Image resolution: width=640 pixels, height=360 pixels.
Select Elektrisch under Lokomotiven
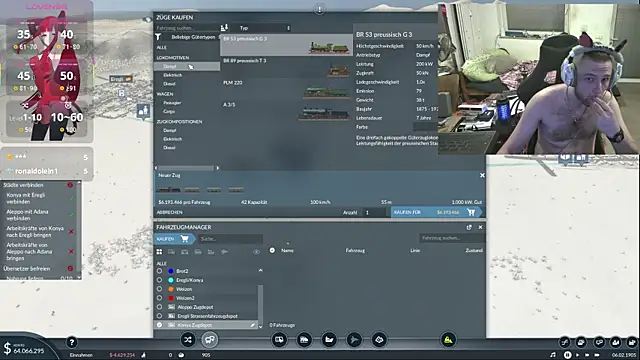tap(173, 75)
